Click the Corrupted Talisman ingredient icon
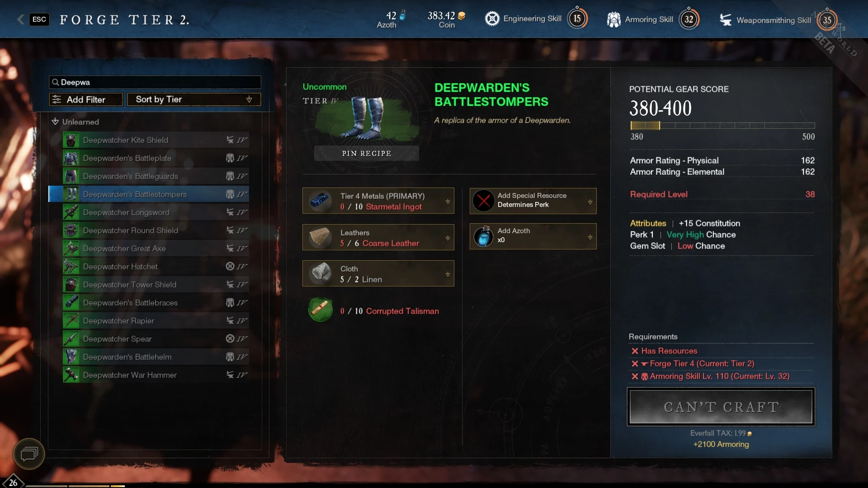 click(320, 310)
